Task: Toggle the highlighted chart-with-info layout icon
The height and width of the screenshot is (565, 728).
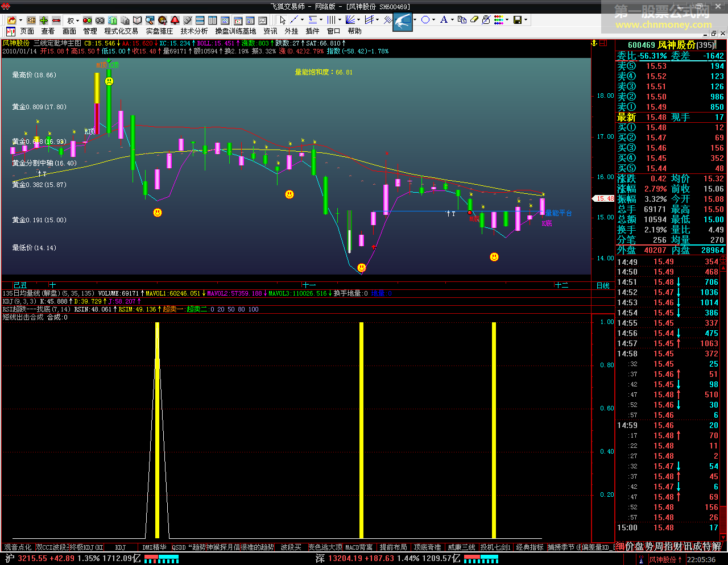Action: pos(237,20)
